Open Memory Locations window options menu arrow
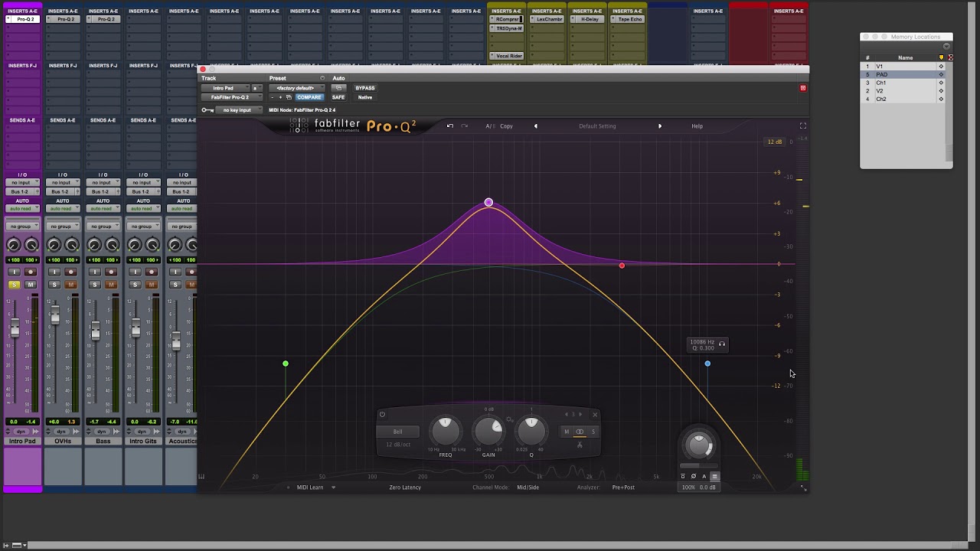The height and width of the screenshot is (551, 980). [946, 46]
